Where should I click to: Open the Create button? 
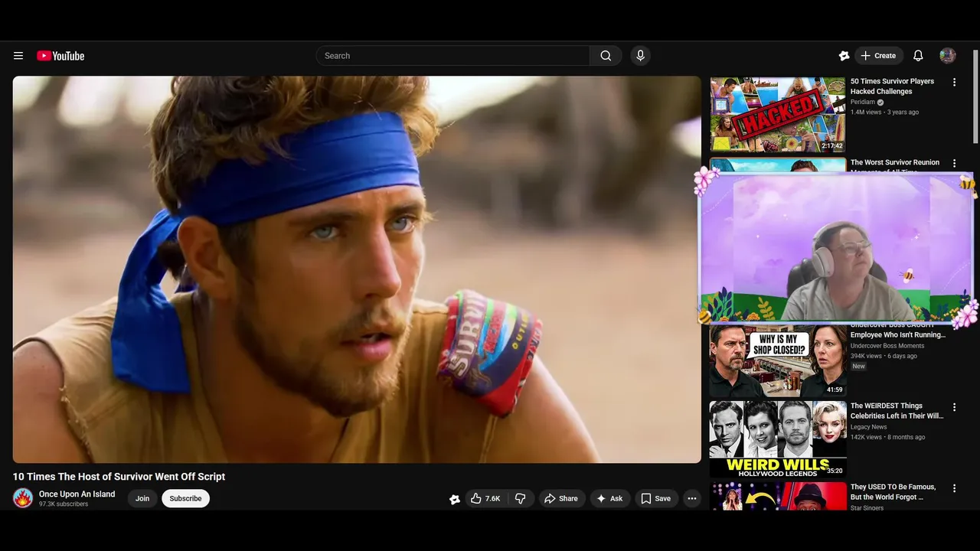coord(878,56)
